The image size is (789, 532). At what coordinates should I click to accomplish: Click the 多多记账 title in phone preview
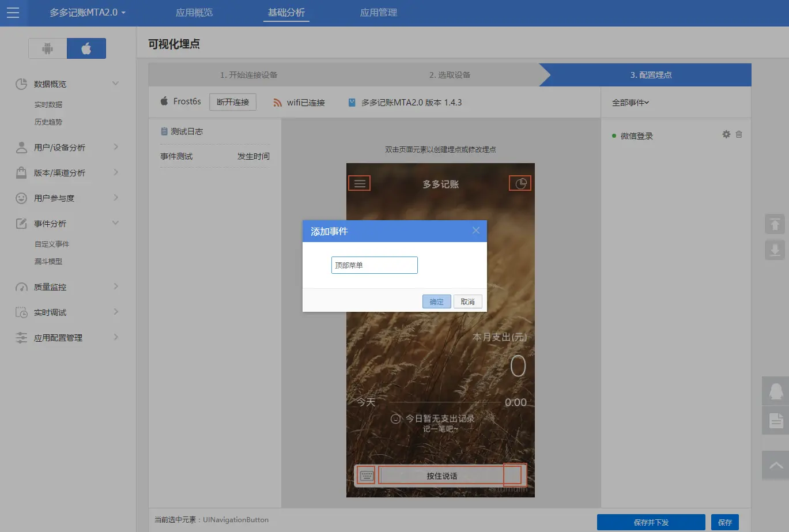(x=441, y=184)
